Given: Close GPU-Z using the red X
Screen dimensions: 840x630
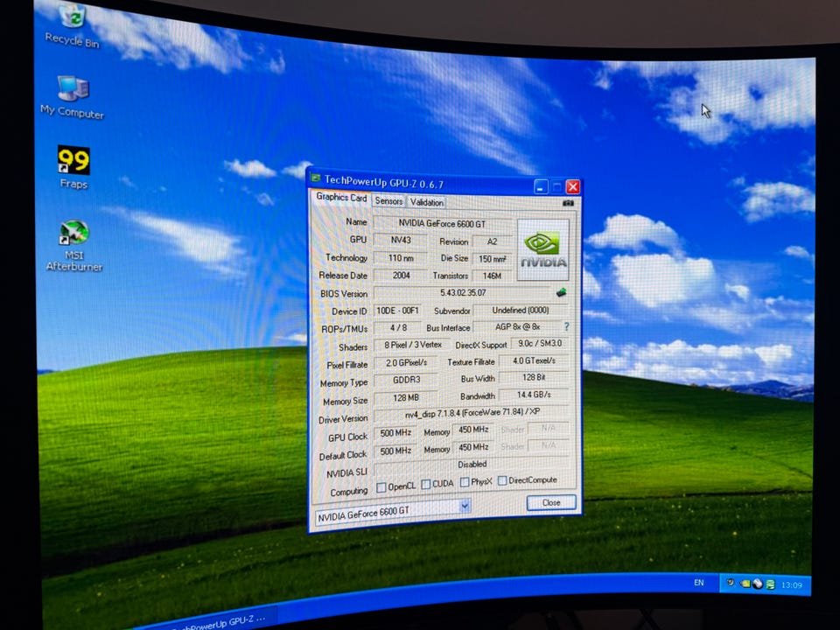Looking at the screenshot, I should coord(572,186).
